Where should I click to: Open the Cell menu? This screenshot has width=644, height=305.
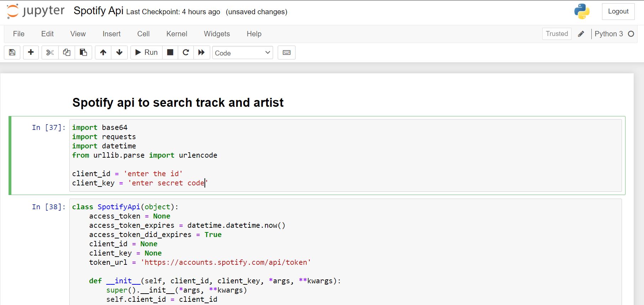point(143,34)
